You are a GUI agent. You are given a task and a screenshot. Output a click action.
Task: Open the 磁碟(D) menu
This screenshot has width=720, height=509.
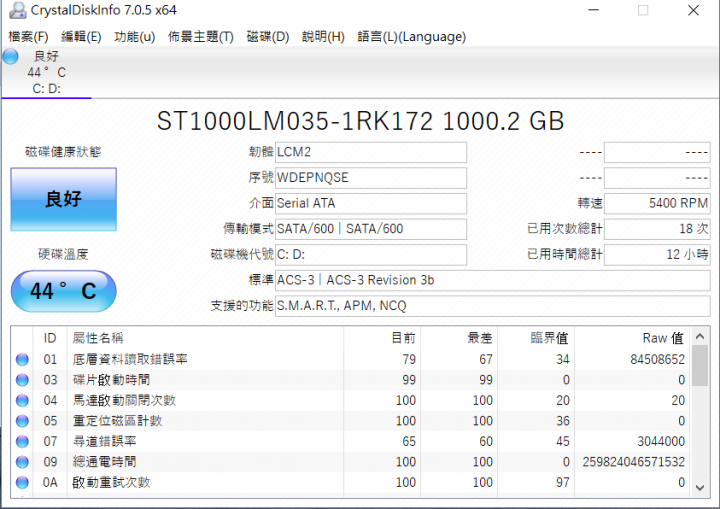pos(268,37)
